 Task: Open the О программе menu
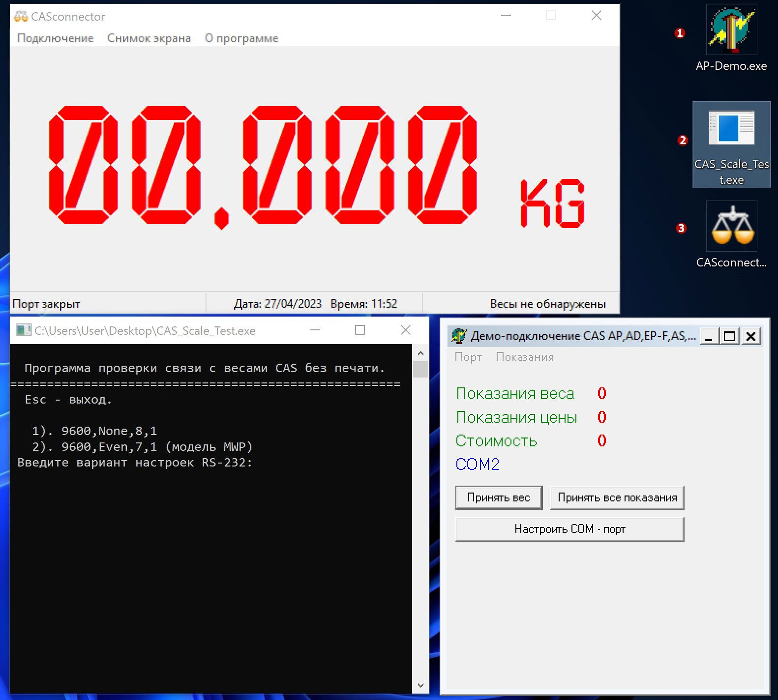coord(241,38)
